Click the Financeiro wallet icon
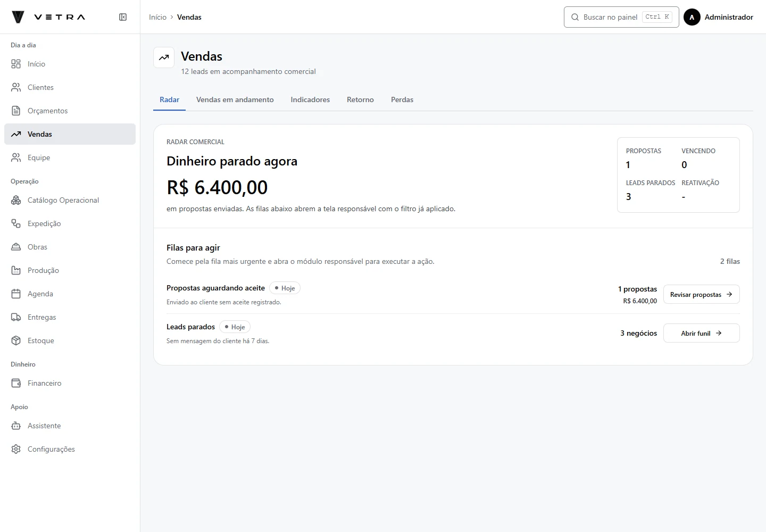This screenshot has height=532, width=766. [x=16, y=383]
